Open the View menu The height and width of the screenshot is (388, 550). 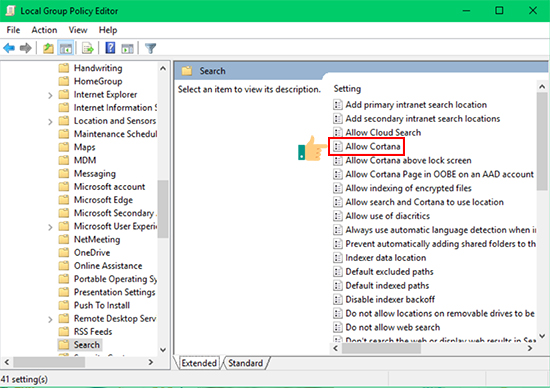tap(78, 30)
